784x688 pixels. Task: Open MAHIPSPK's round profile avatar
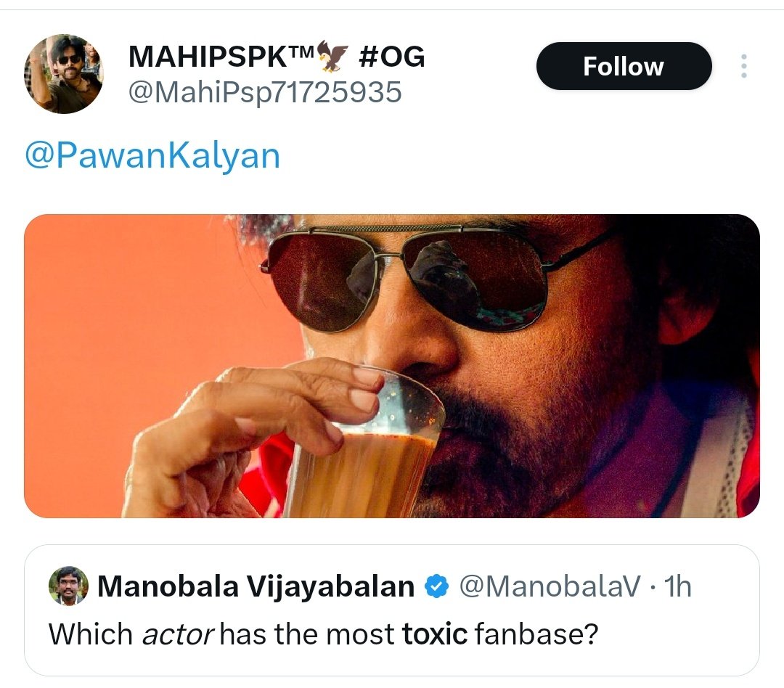tap(63, 74)
